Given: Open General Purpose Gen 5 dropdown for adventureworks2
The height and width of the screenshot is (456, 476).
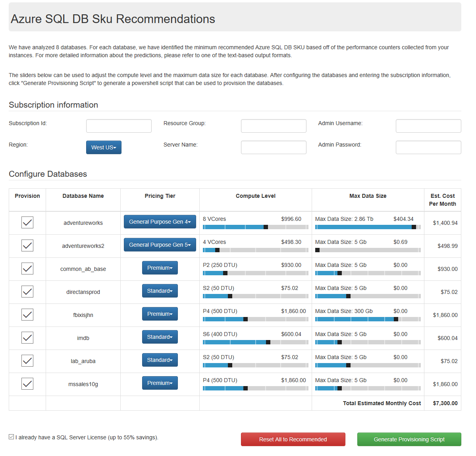Looking at the screenshot, I should point(160,244).
